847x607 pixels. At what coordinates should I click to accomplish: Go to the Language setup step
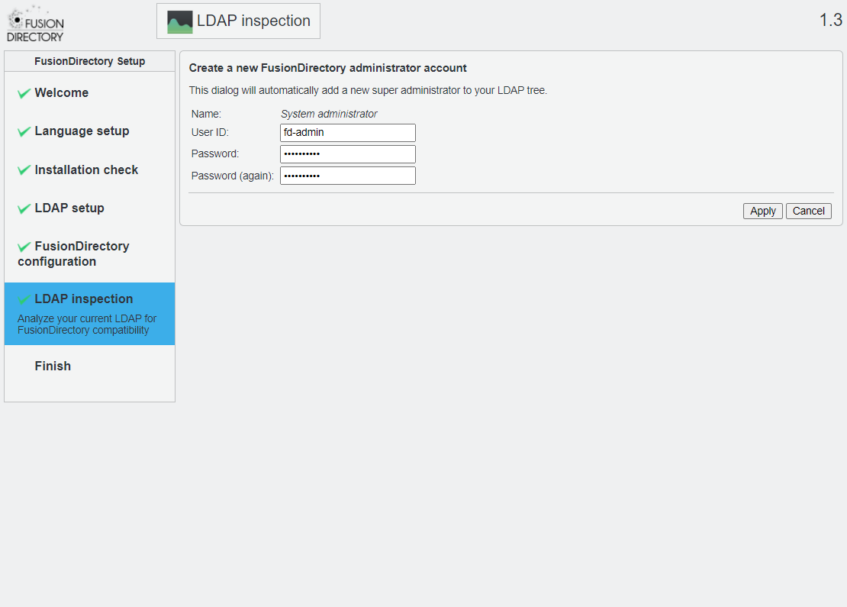tap(81, 131)
